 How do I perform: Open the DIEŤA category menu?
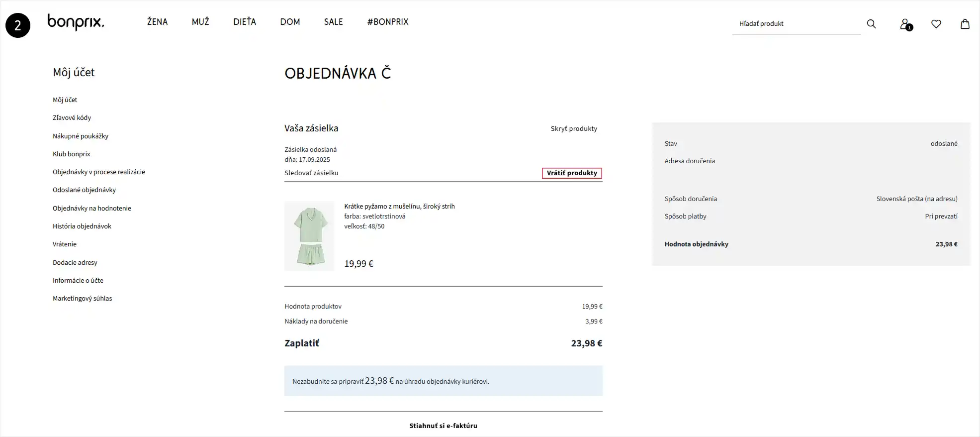click(245, 22)
